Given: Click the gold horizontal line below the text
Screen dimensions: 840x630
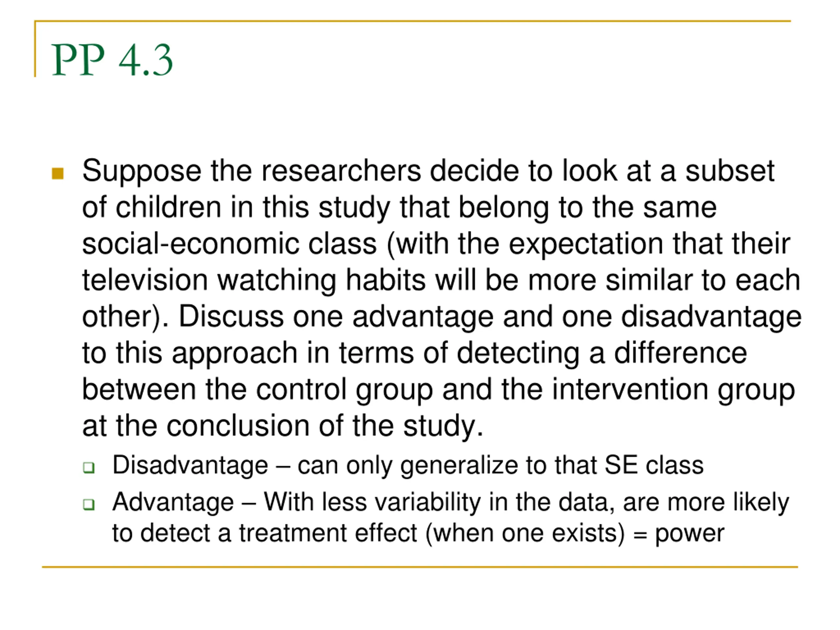Looking at the screenshot, I should (420, 567).
